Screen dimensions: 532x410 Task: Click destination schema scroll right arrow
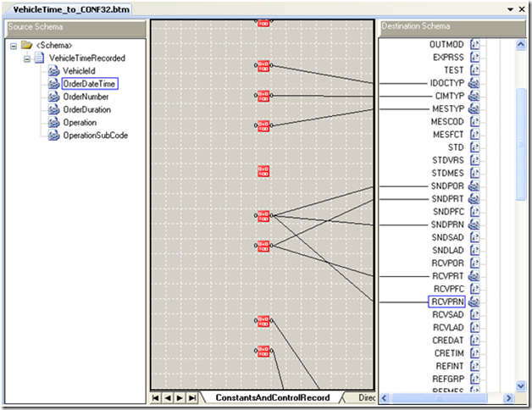pos(508,398)
